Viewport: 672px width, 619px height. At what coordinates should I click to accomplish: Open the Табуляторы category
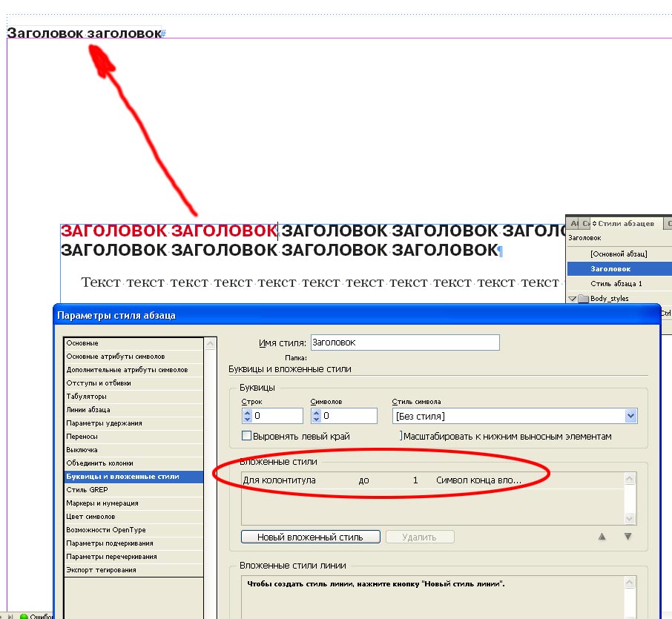pyautogui.click(x=134, y=397)
